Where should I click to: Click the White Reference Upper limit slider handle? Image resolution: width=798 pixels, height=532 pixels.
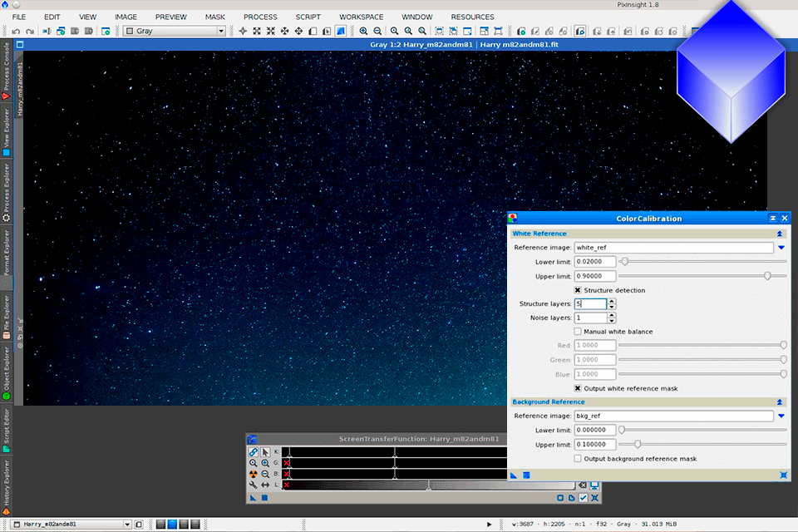point(767,276)
